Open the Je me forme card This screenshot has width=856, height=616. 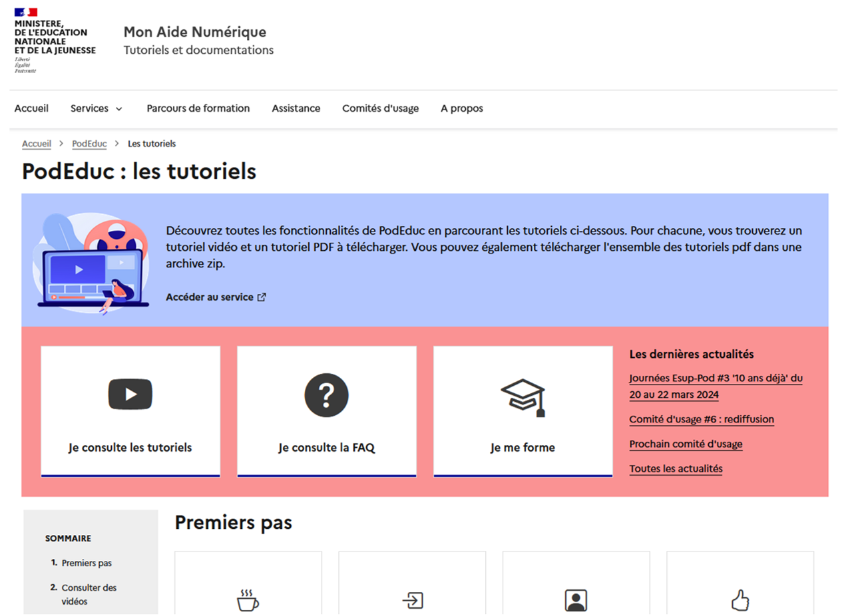tap(523, 411)
